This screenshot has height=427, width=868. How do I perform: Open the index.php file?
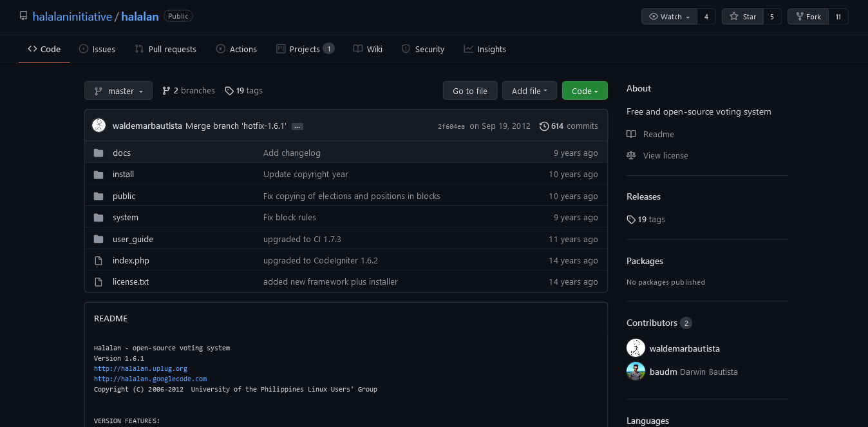click(131, 261)
